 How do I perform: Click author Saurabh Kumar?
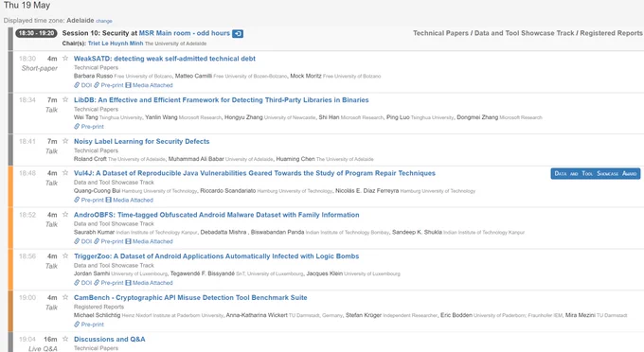point(94,233)
